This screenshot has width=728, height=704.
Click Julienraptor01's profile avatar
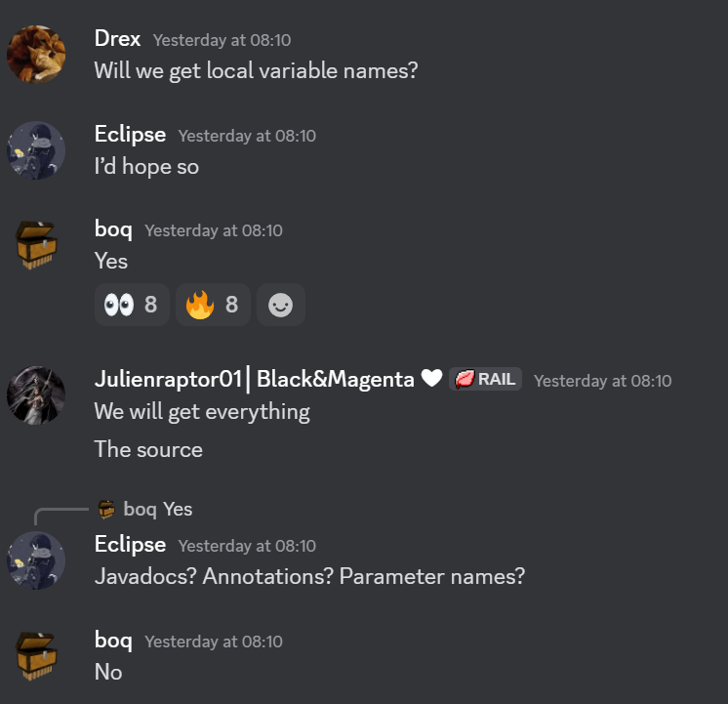coord(36,395)
